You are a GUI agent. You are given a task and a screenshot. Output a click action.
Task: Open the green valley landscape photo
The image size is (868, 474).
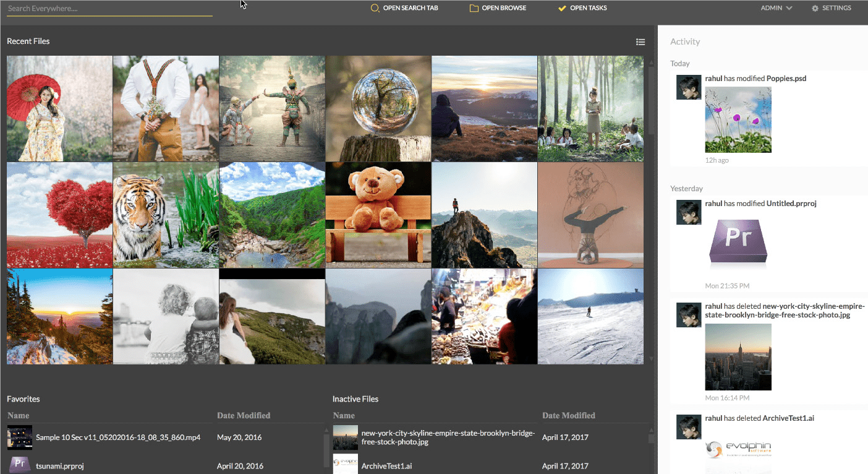coord(272,215)
